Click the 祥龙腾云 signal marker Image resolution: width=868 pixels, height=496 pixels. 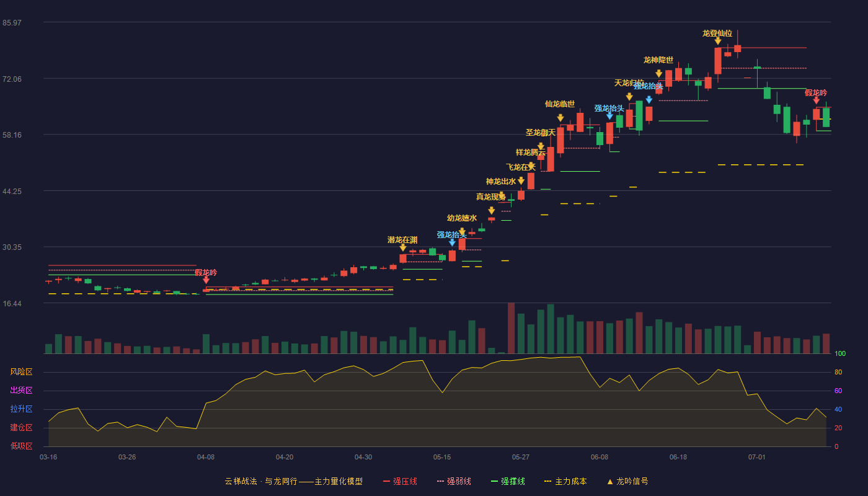(531, 166)
